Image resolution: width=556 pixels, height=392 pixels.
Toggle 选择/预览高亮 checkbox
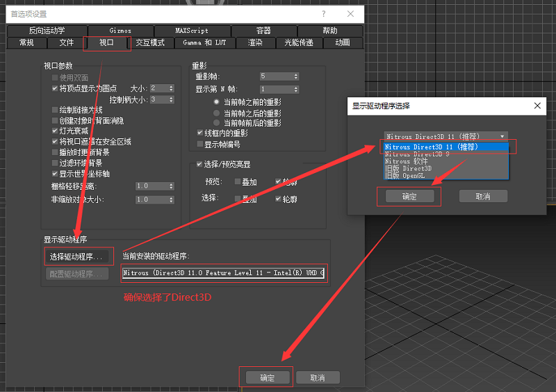click(x=199, y=164)
